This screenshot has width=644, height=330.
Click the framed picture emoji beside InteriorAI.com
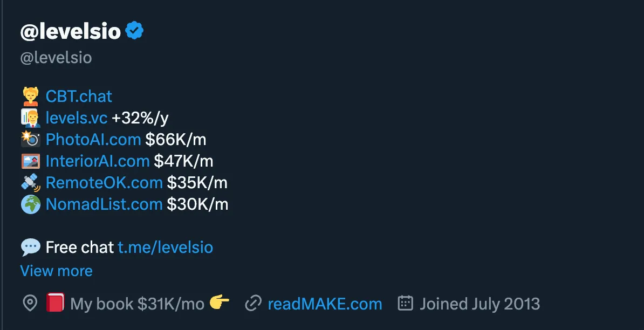tap(31, 161)
